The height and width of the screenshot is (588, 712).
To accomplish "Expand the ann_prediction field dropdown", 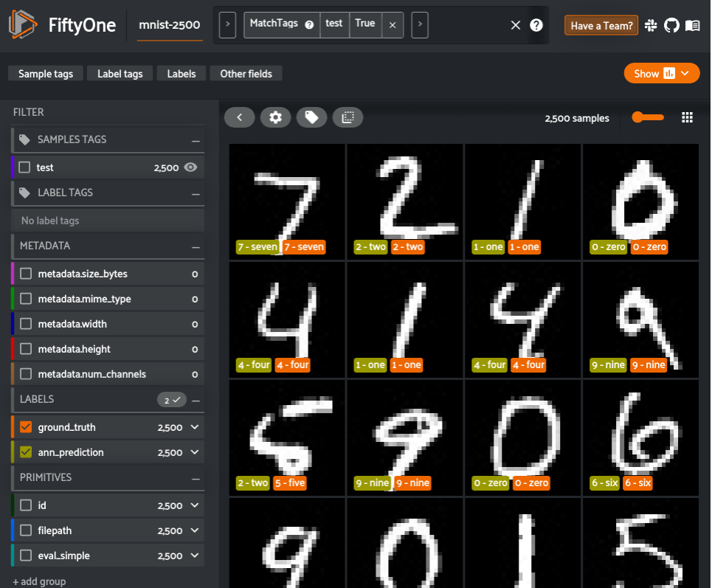I will pyautogui.click(x=195, y=452).
